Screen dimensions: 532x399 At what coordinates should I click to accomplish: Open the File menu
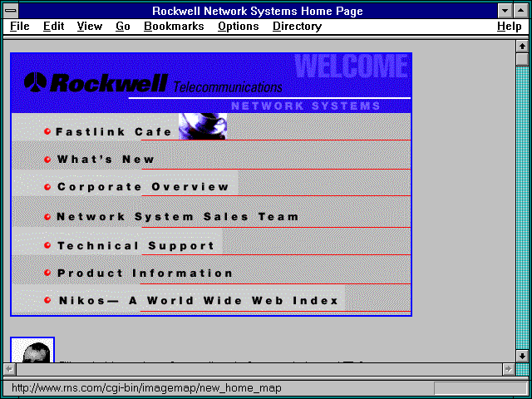20,27
